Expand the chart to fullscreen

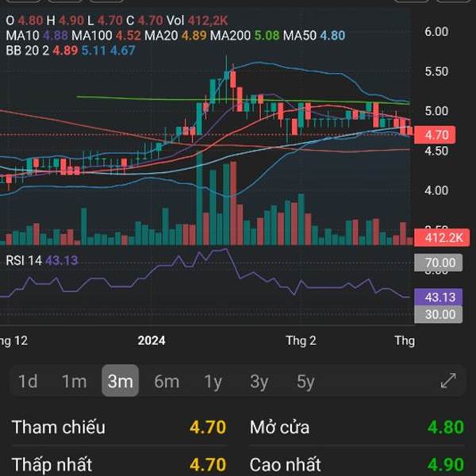[x=448, y=381]
